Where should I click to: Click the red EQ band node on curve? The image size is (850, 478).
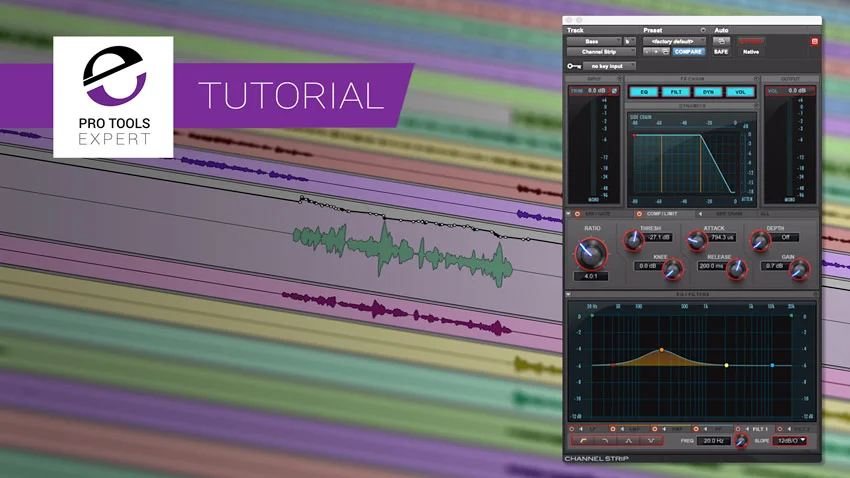(613, 365)
